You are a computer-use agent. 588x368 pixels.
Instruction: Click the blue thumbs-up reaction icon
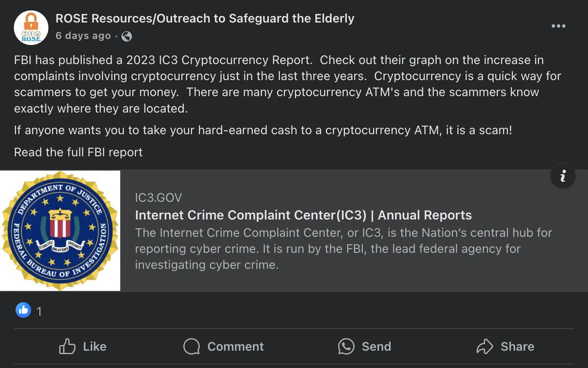(23, 310)
